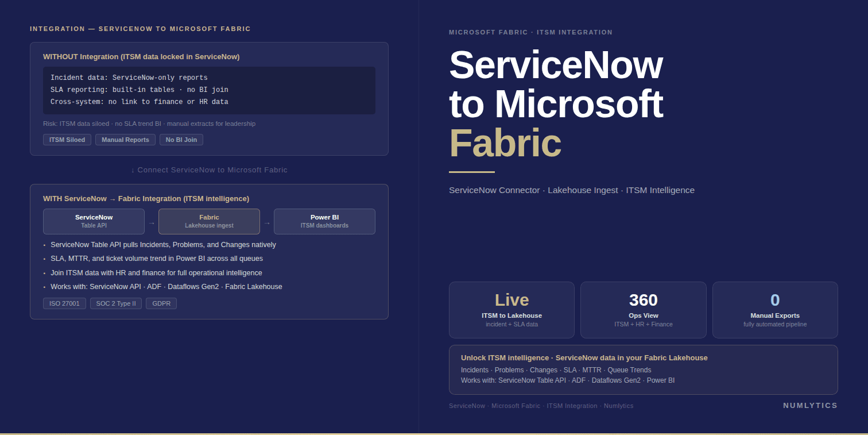Click 'ServiceNow Connector · Lakehouse Ingest' subtitle
This screenshot has width=868, height=435.
pos(572,190)
